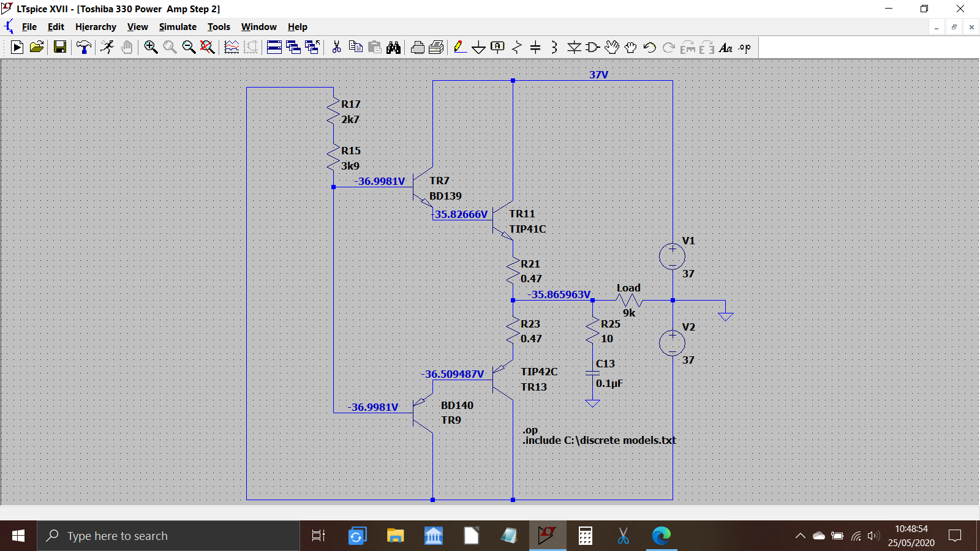Select the TIP41C transistor label

[527, 229]
